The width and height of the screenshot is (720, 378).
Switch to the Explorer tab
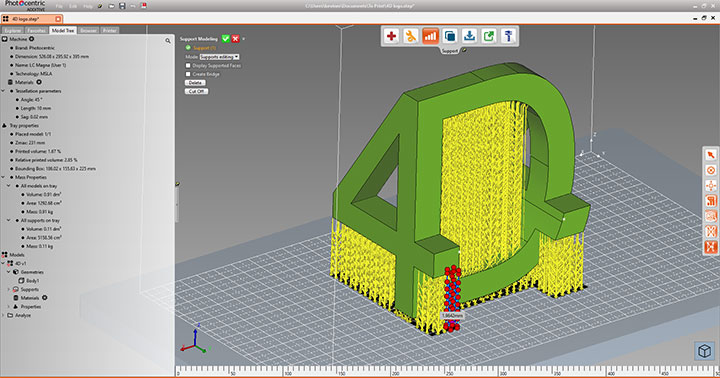tap(12, 30)
